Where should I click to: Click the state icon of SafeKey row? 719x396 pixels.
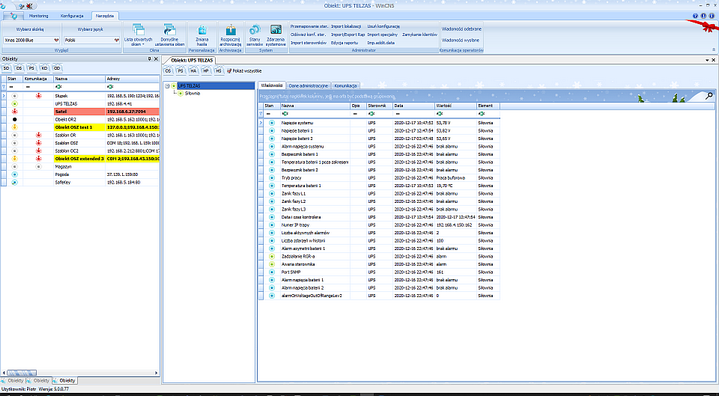[x=14, y=182]
